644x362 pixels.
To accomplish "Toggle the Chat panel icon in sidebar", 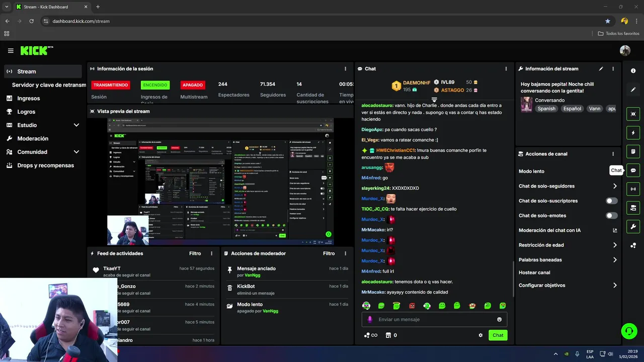I will pyautogui.click(x=633, y=170).
